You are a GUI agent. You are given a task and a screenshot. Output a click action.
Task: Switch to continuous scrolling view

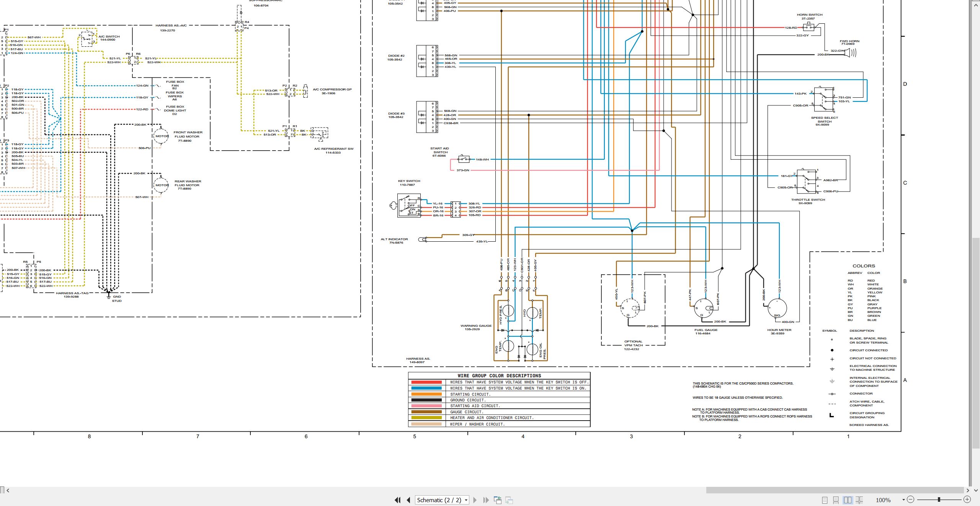tap(836, 500)
